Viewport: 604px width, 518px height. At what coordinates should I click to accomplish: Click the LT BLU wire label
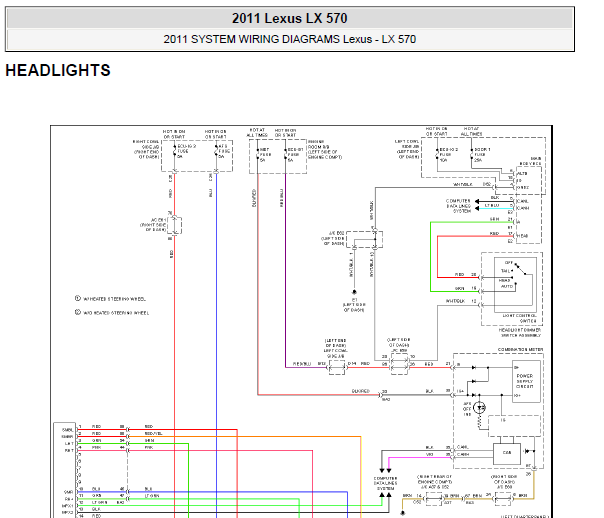(x=492, y=206)
